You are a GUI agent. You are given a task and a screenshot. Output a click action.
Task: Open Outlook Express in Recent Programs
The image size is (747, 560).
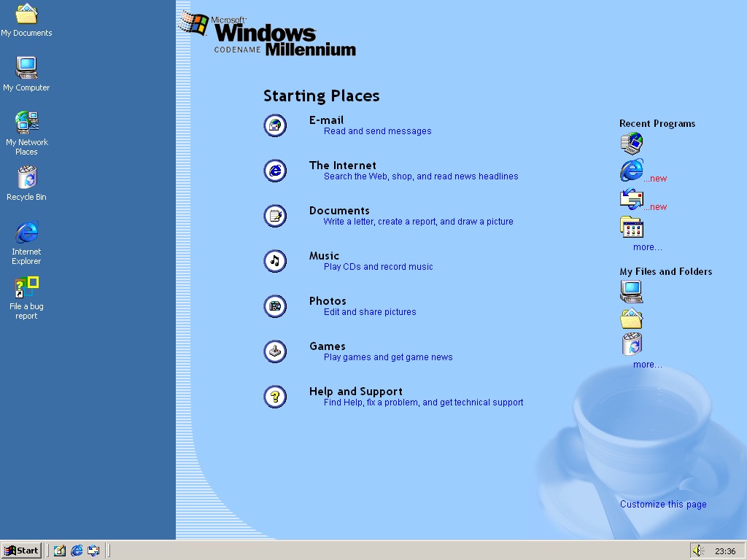(x=632, y=199)
